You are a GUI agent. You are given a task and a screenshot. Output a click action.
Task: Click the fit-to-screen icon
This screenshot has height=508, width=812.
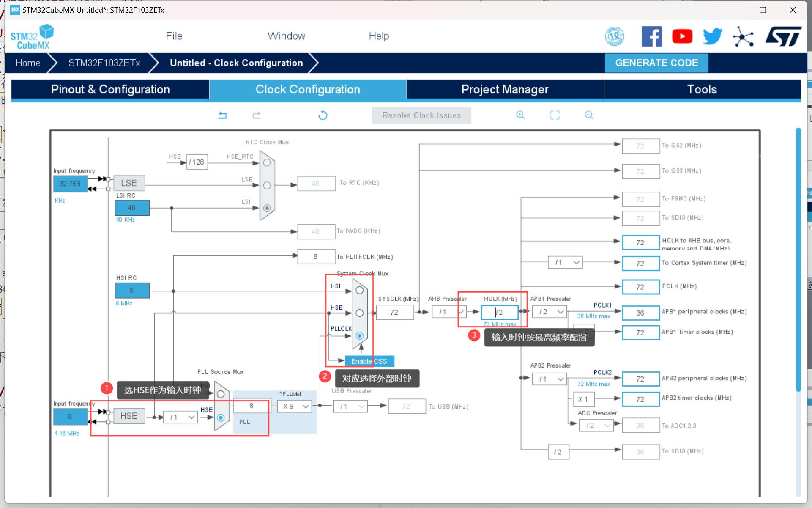pos(555,115)
